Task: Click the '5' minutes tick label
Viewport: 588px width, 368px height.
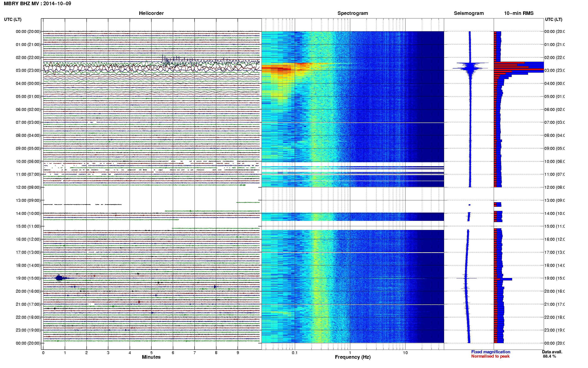Action: 151,353
